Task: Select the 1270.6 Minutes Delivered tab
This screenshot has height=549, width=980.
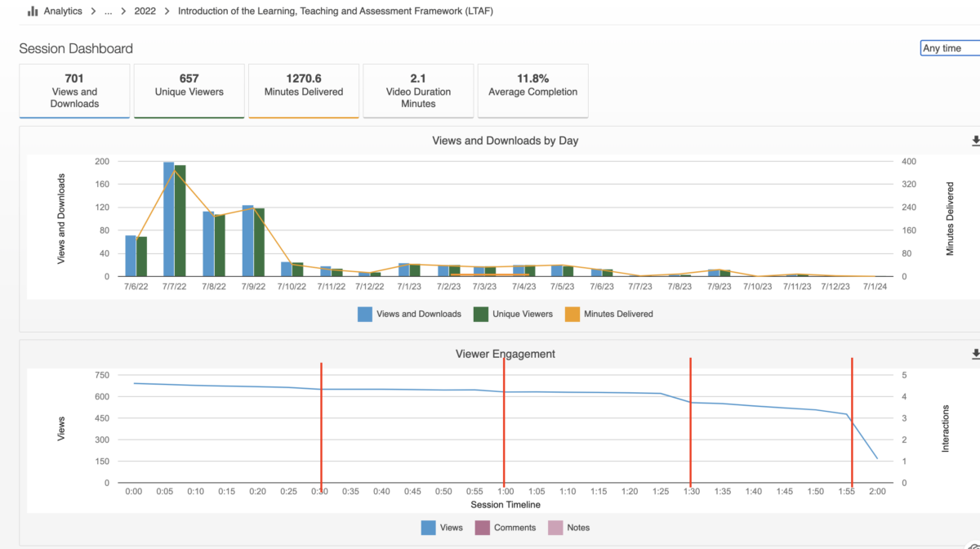Action: (x=304, y=91)
